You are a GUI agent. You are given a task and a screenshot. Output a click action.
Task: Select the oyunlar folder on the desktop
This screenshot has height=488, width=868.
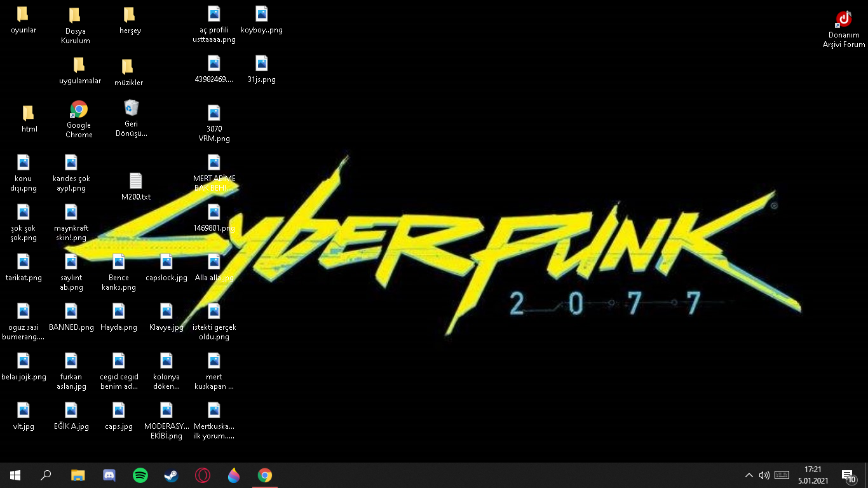click(24, 20)
